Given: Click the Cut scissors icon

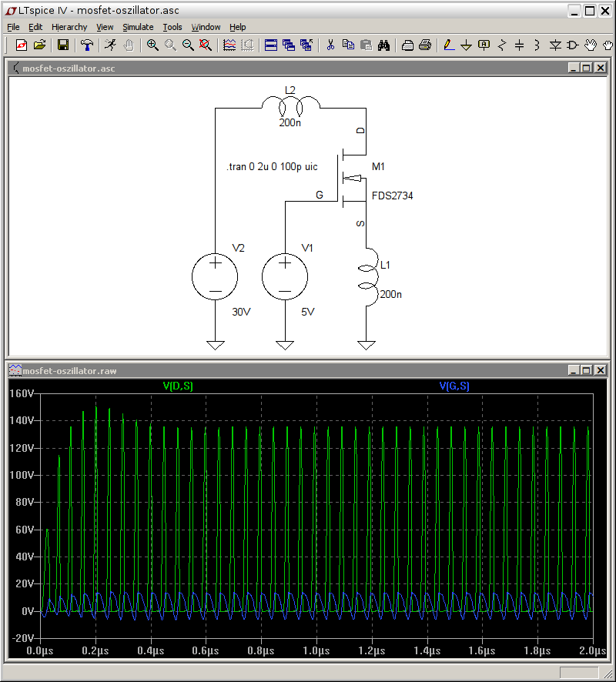Looking at the screenshot, I should (x=330, y=45).
